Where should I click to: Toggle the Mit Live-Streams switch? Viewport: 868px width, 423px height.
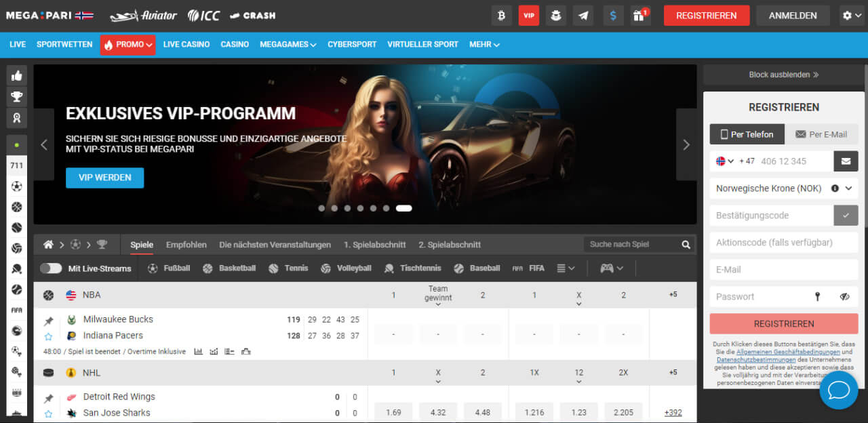coord(51,268)
